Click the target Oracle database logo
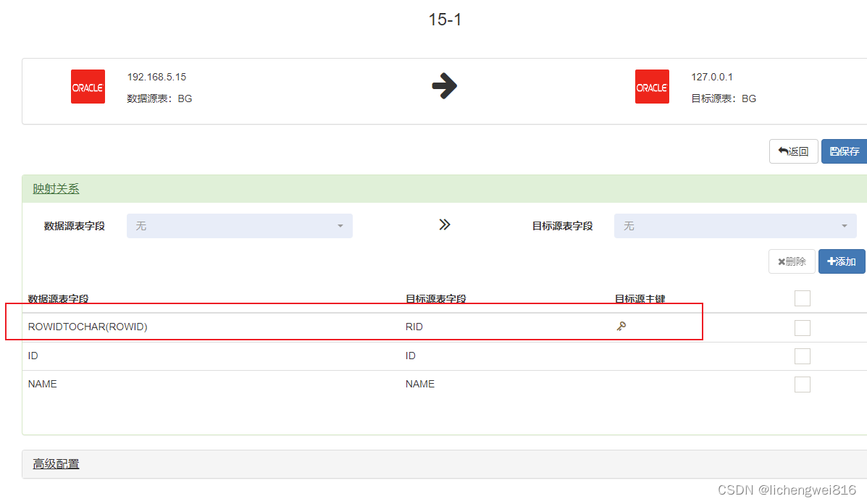Viewport: 867px width, 504px height. (651, 86)
